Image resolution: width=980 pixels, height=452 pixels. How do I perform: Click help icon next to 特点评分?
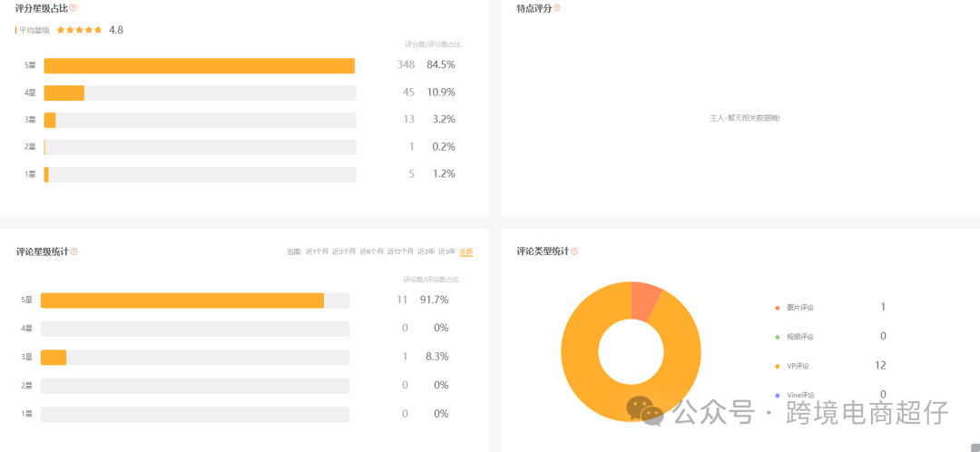point(557,8)
